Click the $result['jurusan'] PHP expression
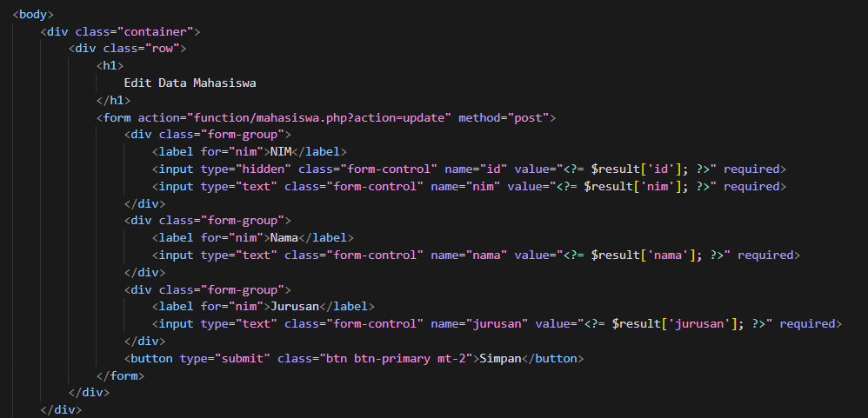Viewport: 868px width, 418px height. pyautogui.click(x=670, y=324)
